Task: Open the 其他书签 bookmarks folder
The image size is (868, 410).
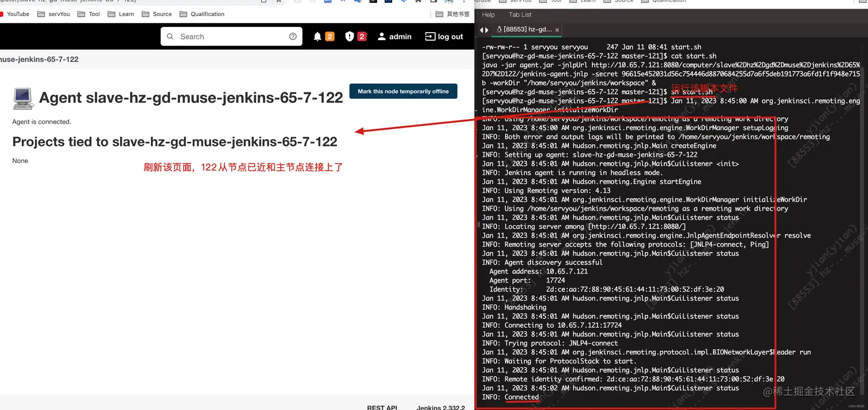Action: (452, 14)
